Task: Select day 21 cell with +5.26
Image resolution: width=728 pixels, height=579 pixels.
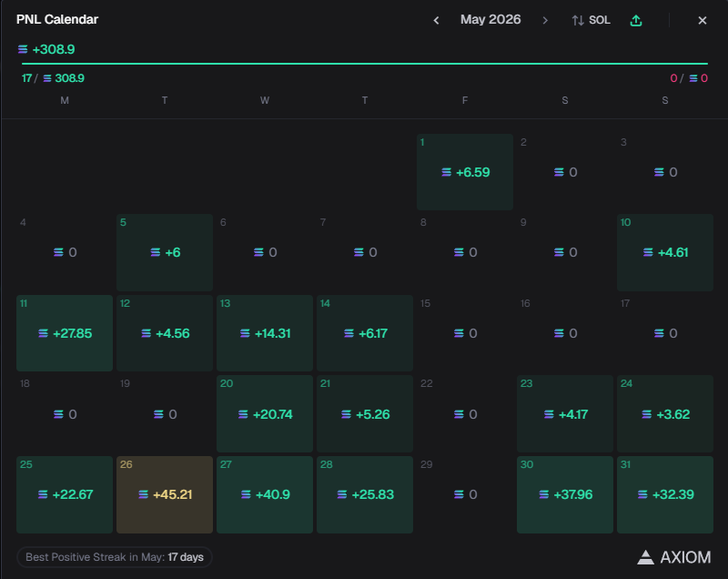Action: click(365, 413)
